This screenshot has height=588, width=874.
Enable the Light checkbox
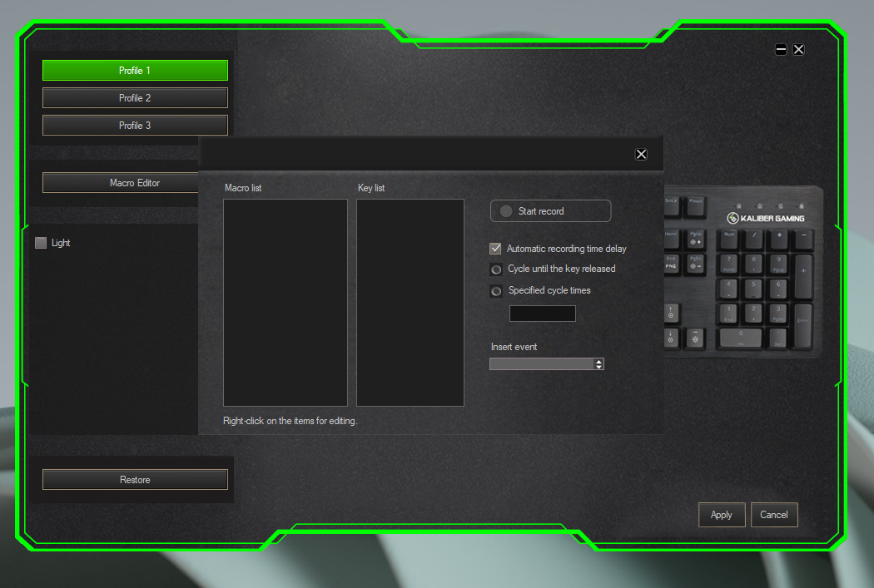[40, 242]
